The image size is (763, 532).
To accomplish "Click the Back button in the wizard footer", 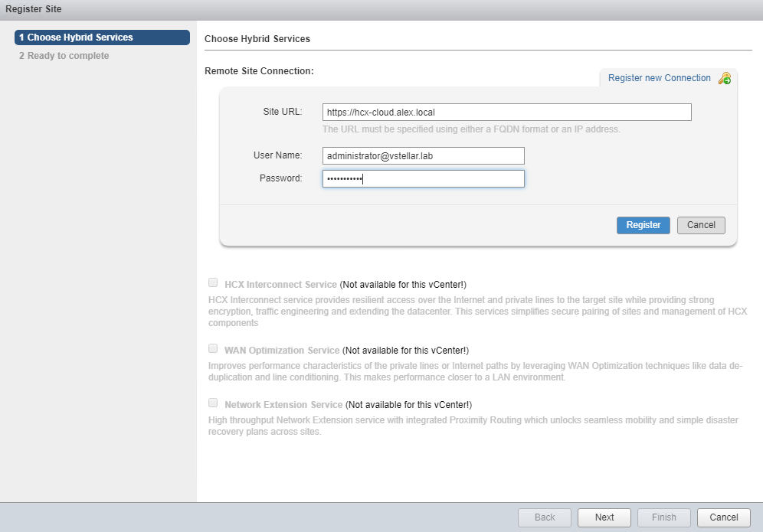I will [545, 517].
